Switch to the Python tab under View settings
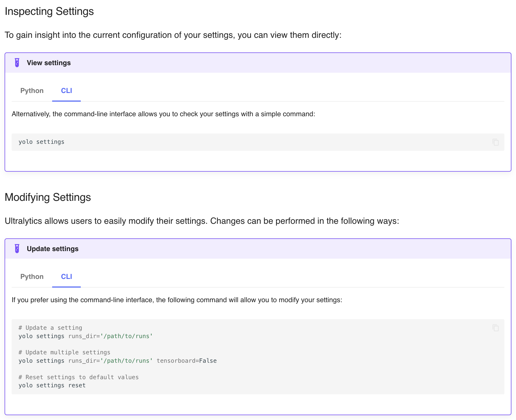Image resolution: width=516 pixels, height=420 pixels. (32, 91)
